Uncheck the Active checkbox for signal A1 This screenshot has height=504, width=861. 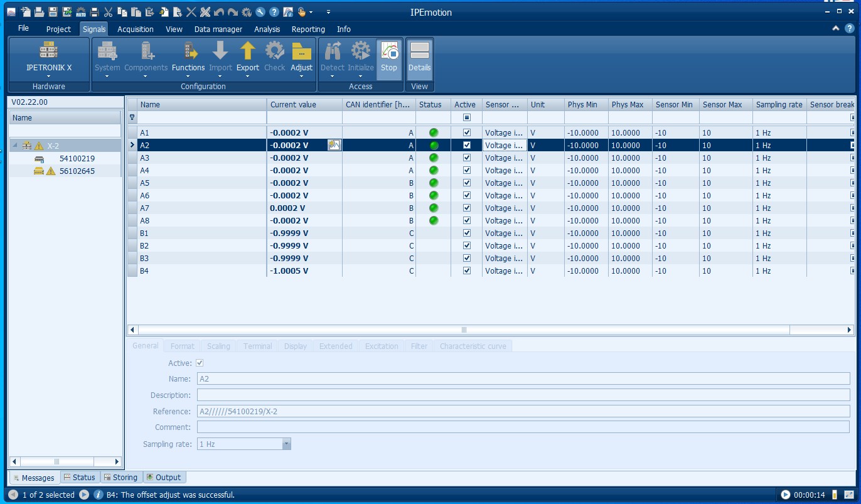(466, 133)
